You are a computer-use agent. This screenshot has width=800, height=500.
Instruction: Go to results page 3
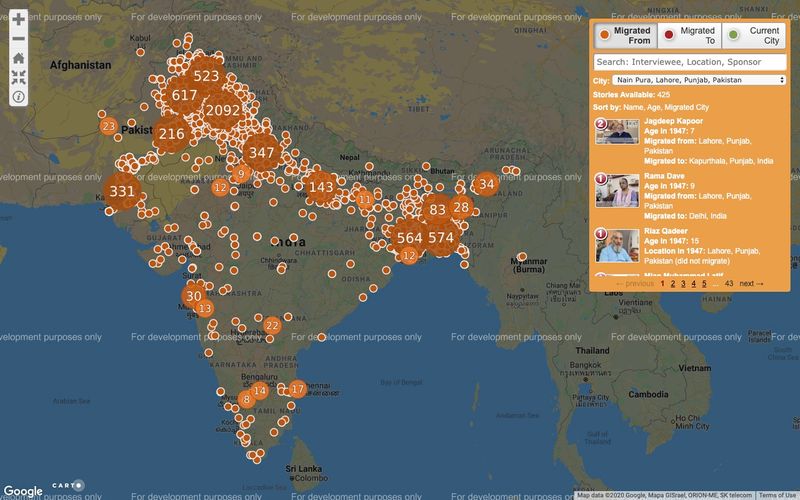pos(683,284)
